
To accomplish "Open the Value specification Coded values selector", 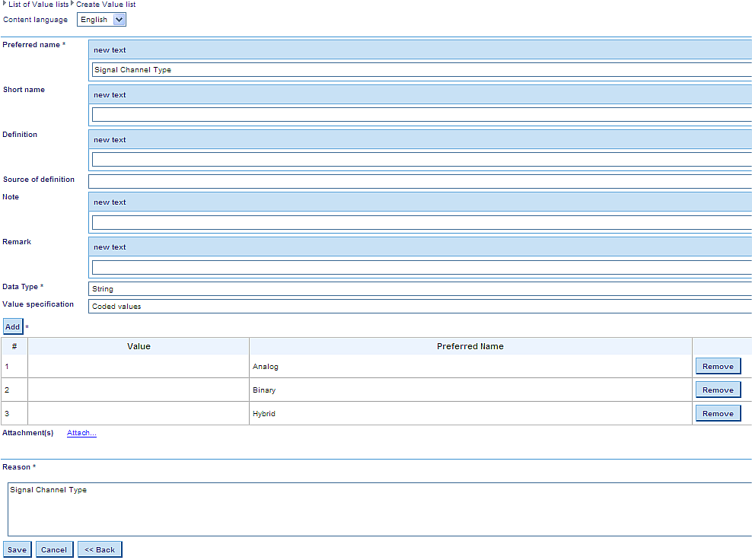I will click(x=419, y=307).
